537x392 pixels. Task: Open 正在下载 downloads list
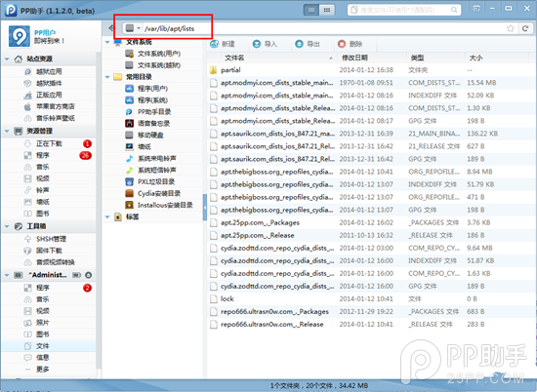pos(49,143)
